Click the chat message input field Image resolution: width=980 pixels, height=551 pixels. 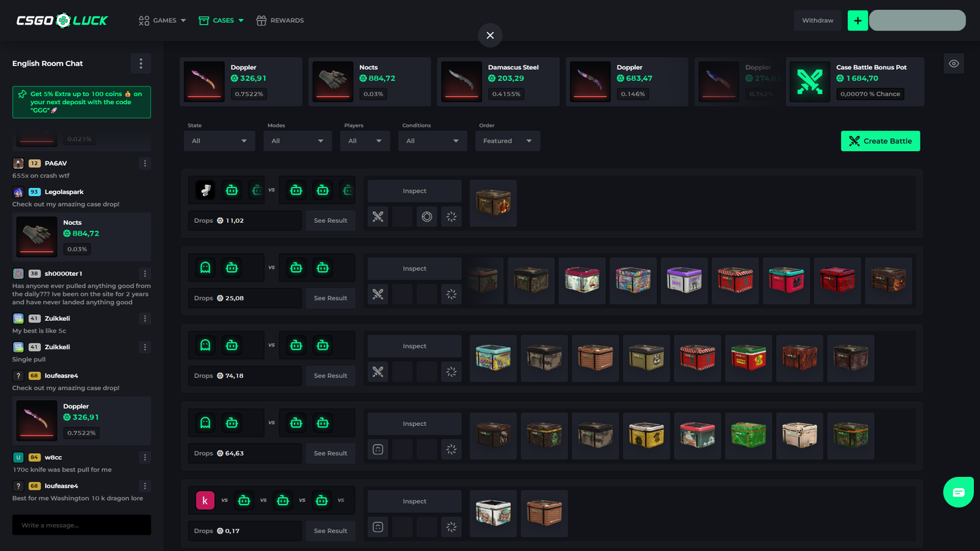pos(81,525)
